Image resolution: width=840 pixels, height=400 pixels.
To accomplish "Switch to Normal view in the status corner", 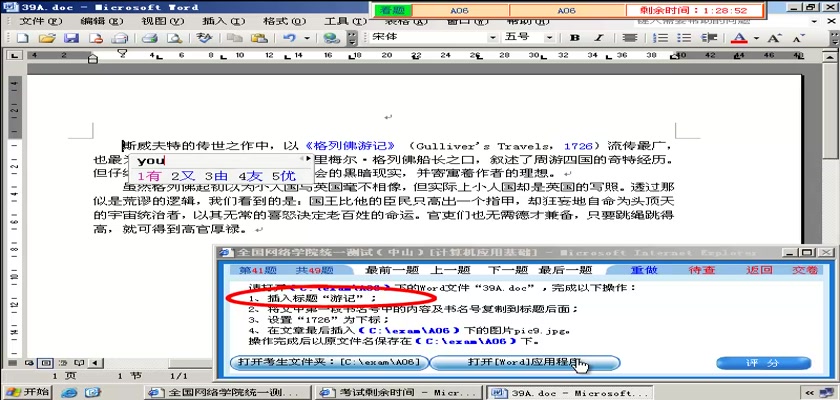I will point(13,363).
